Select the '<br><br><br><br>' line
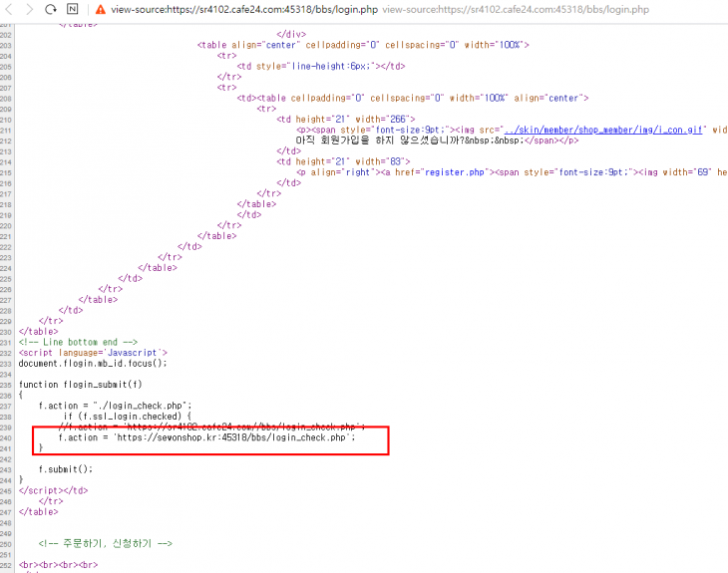 point(58,565)
